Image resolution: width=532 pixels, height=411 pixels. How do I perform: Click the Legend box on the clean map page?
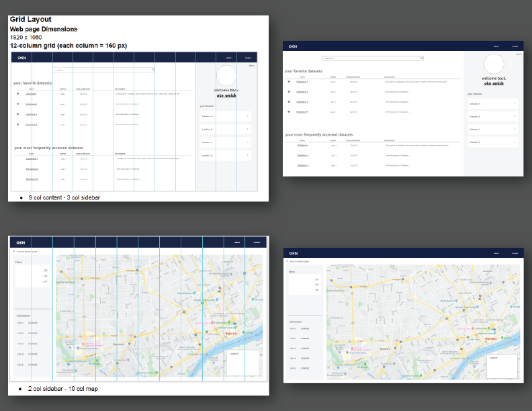(x=502, y=366)
